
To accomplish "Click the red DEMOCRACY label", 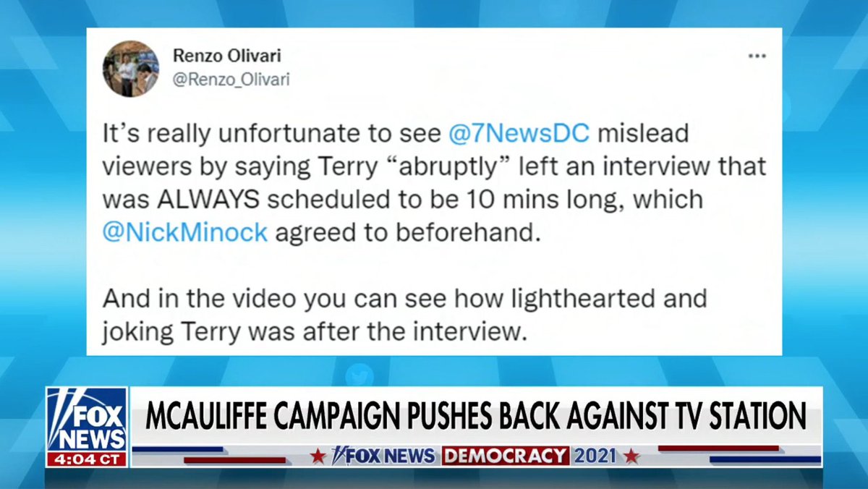I will [506, 456].
